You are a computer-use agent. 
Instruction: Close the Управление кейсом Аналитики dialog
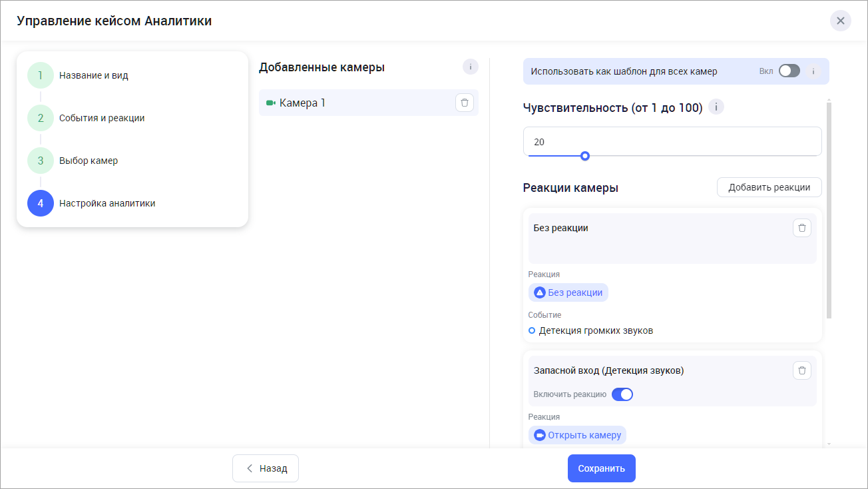coord(840,21)
